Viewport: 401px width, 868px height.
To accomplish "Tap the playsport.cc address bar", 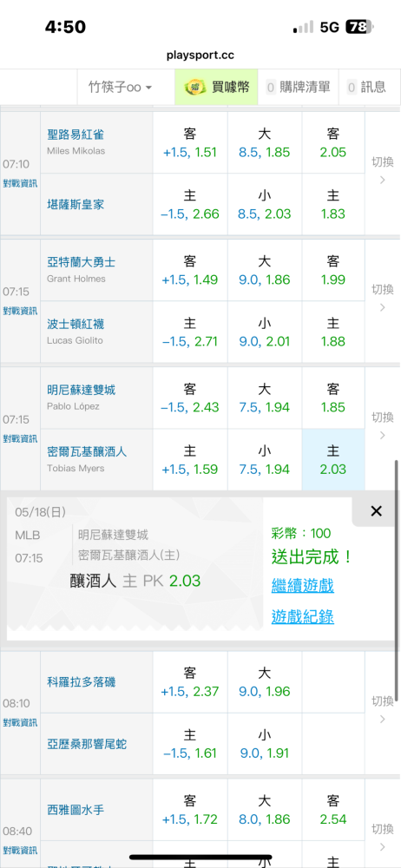I will click(200, 56).
